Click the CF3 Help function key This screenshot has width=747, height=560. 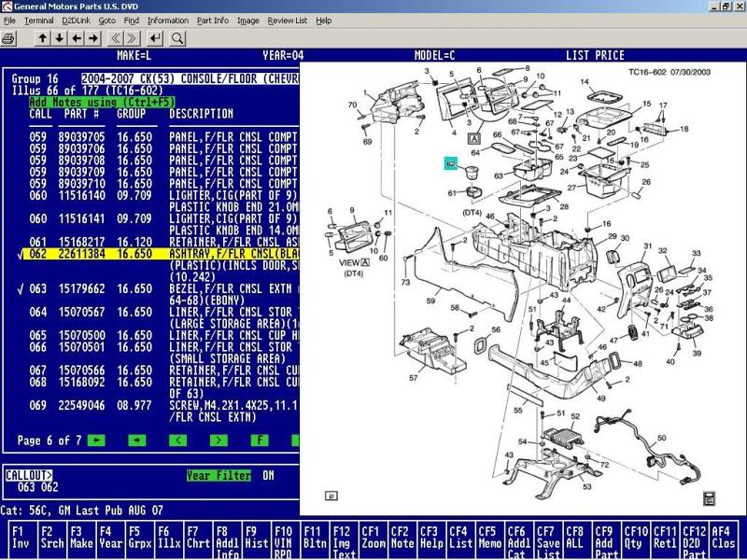[x=432, y=540]
